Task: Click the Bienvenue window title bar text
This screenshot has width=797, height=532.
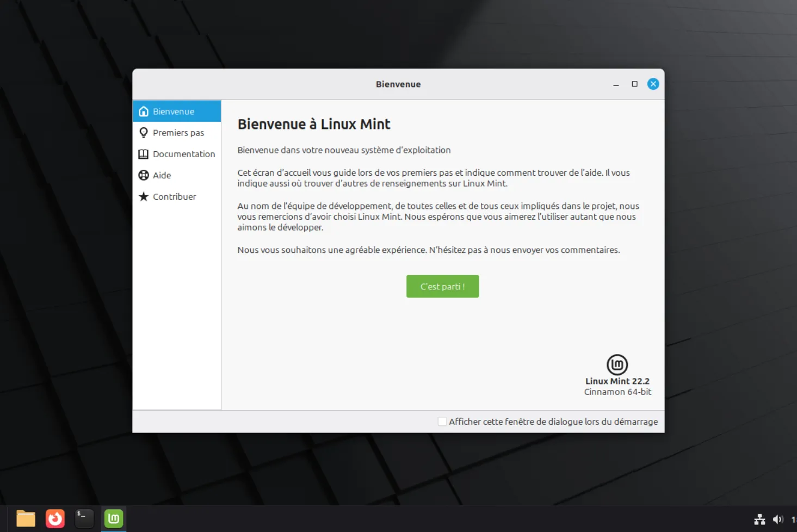Action: [x=398, y=84]
